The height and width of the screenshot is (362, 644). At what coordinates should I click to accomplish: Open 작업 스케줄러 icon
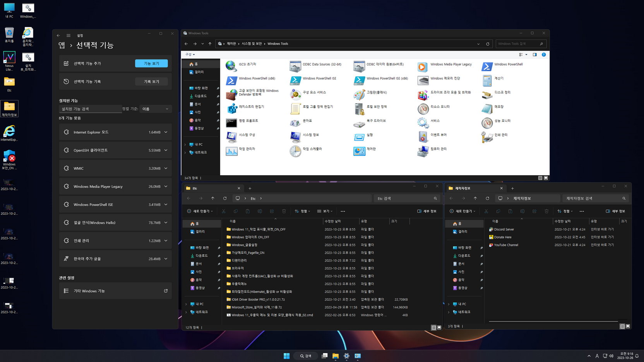pyautogui.click(x=295, y=151)
